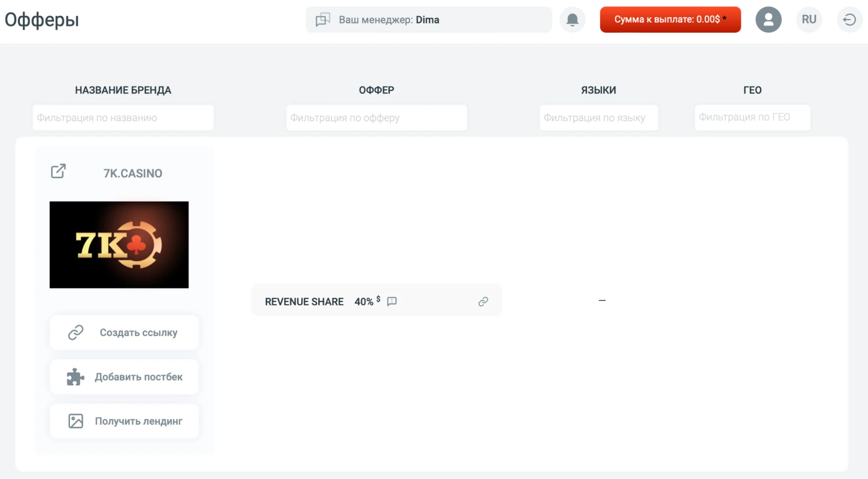Click the Добавить постбек button
This screenshot has height=479, width=868.
[124, 377]
